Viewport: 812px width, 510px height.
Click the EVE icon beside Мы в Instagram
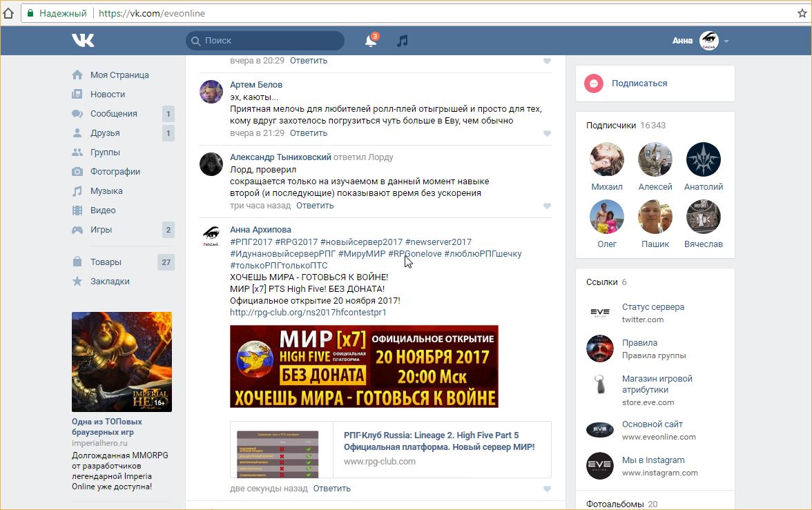599,465
